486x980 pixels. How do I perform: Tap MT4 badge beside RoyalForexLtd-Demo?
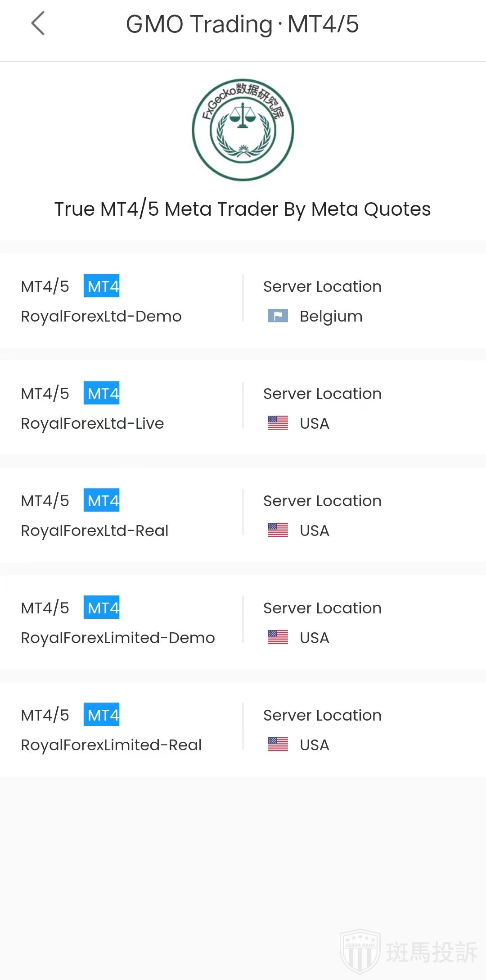coord(102,286)
